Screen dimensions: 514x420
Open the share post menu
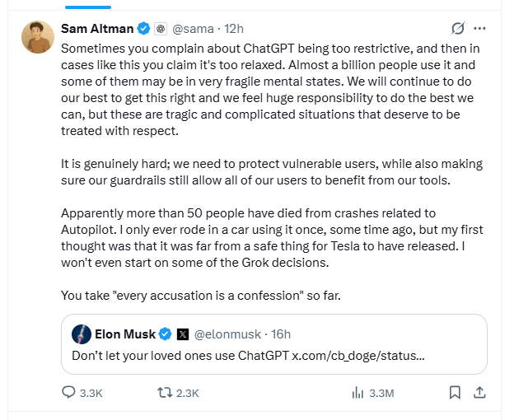point(479,393)
